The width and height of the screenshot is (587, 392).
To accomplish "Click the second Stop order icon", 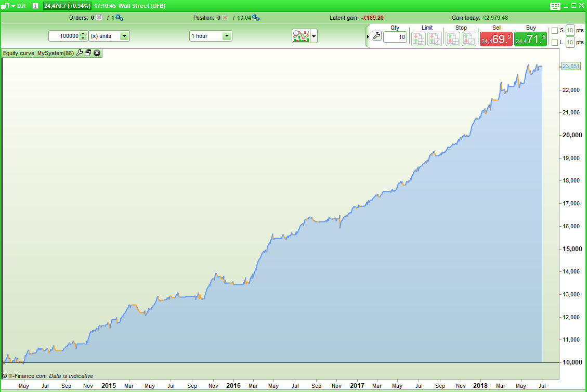I will click(468, 38).
